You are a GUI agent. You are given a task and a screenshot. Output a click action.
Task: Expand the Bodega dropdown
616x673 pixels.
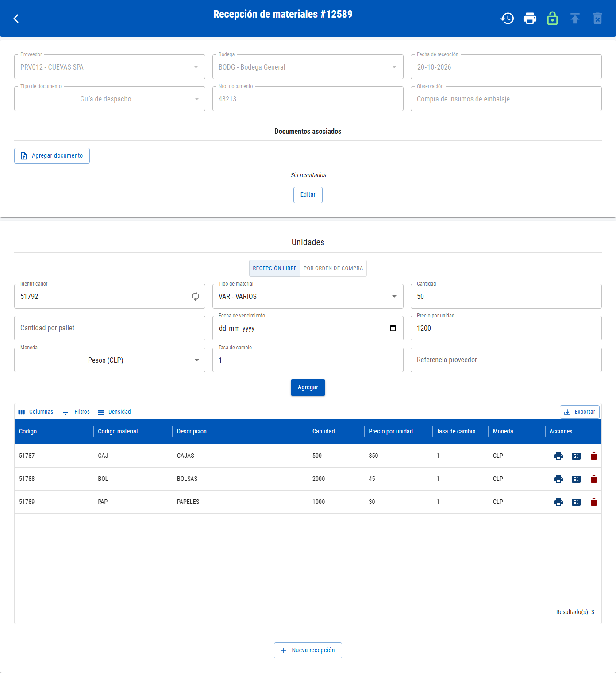point(308,67)
